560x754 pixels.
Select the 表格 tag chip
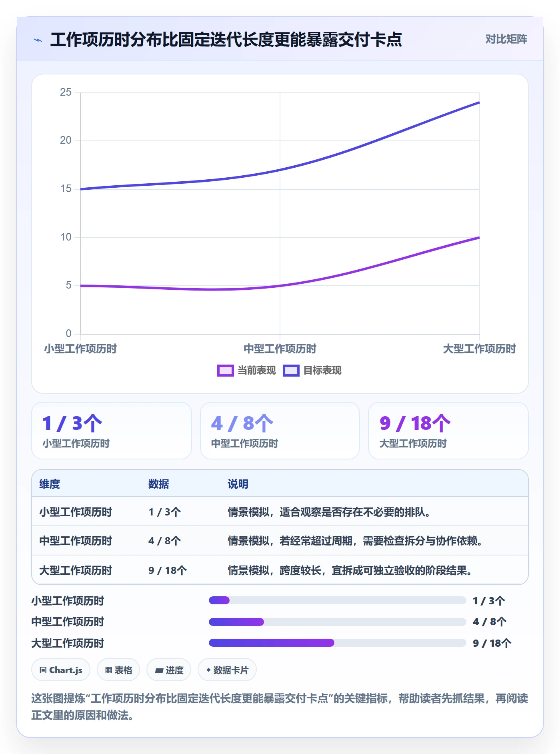tap(118, 670)
